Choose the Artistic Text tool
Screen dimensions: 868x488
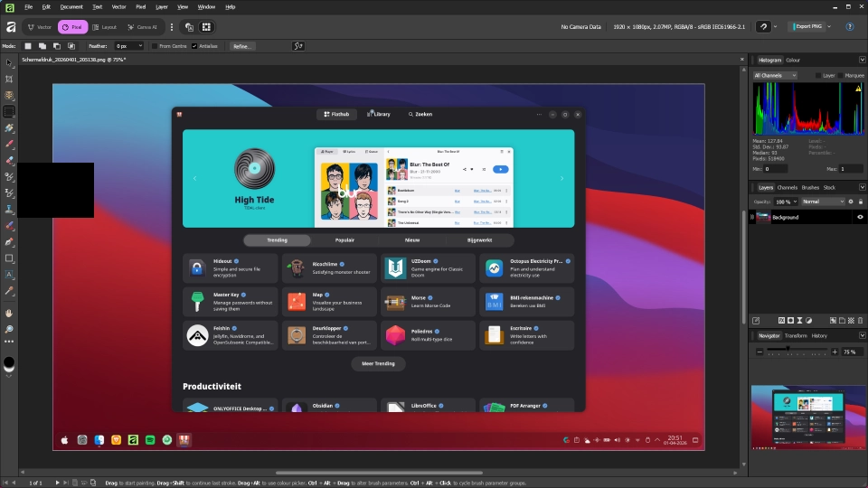click(9, 274)
